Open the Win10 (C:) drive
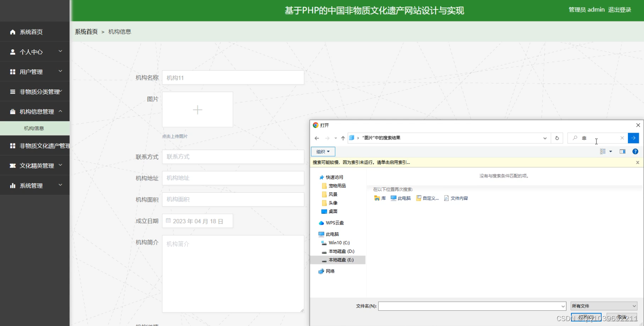 339,243
